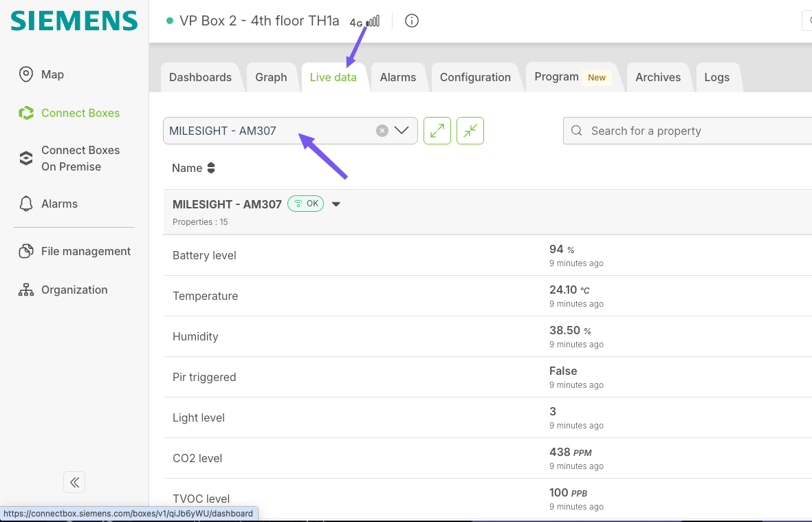
Task: Click the File management icon
Action: 26,251
